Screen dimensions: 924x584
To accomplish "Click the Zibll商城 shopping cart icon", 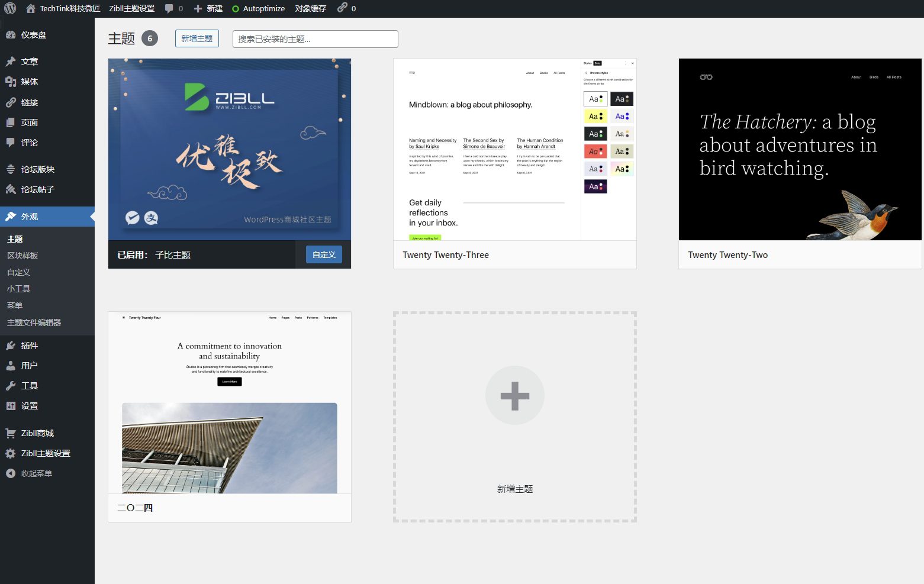I will pyautogui.click(x=11, y=433).
